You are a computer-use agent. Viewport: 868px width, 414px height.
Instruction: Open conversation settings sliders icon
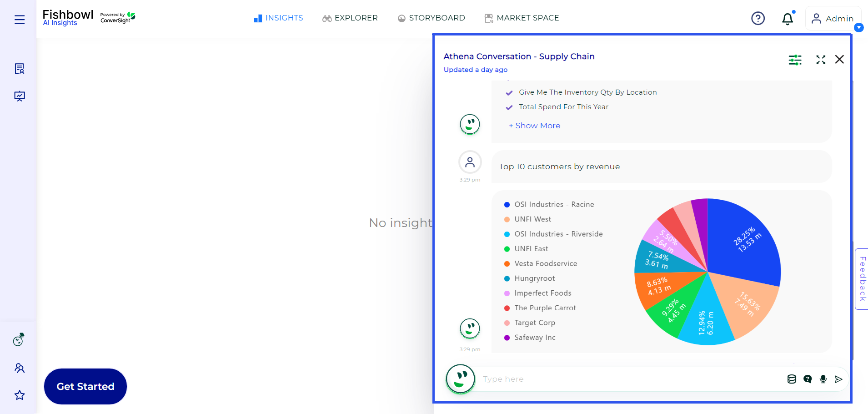click(x=795, y=60)
